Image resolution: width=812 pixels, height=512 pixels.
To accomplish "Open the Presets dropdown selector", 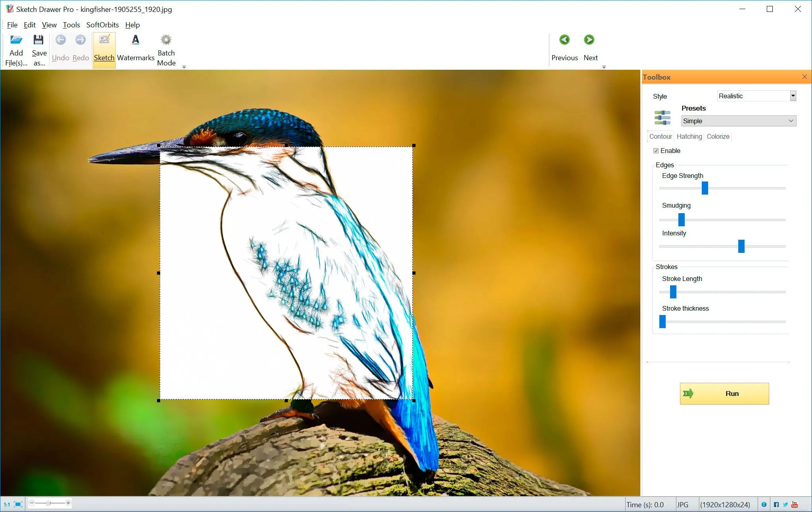I will 738,121.
